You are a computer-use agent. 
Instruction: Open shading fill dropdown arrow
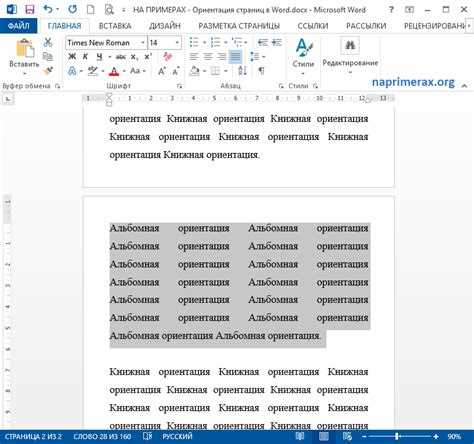click(204, 71)
